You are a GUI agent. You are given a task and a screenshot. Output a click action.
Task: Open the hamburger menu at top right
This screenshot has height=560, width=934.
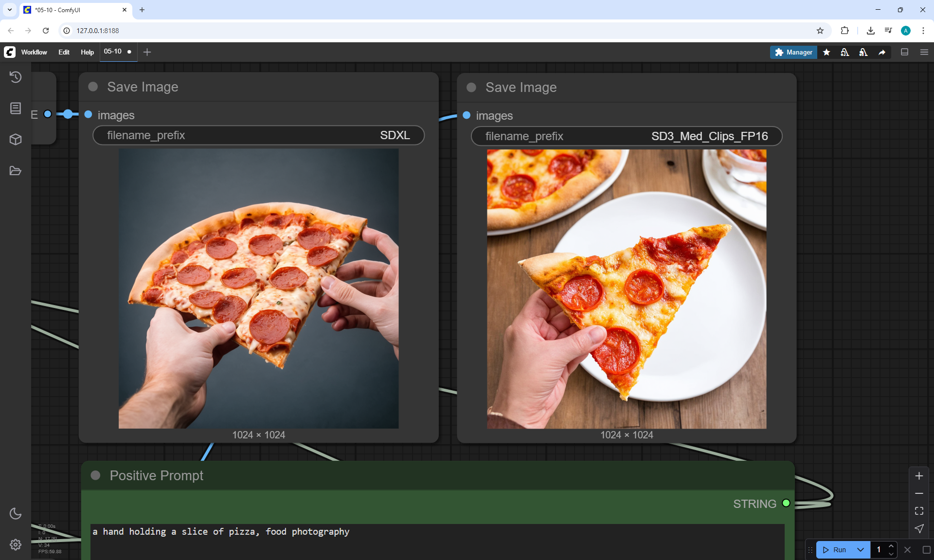click(924, 52)
